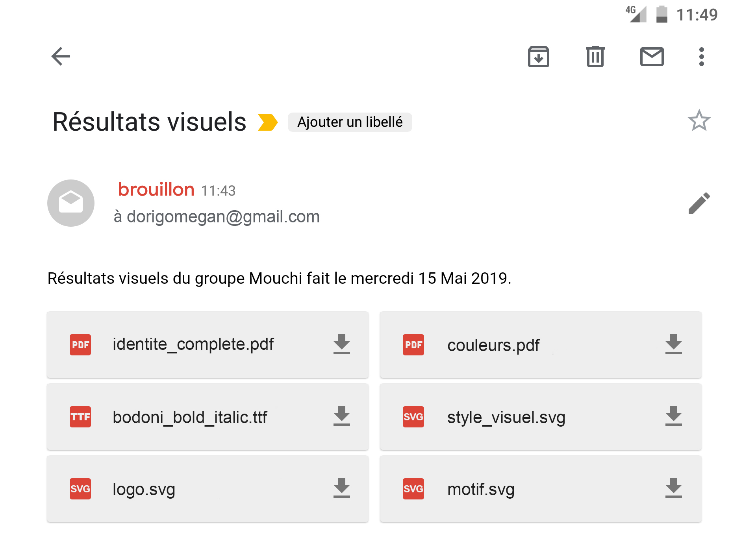This screenshot has width=756, height=551.
Task: Go back using the arrow icon
Action: coord(61,56)
